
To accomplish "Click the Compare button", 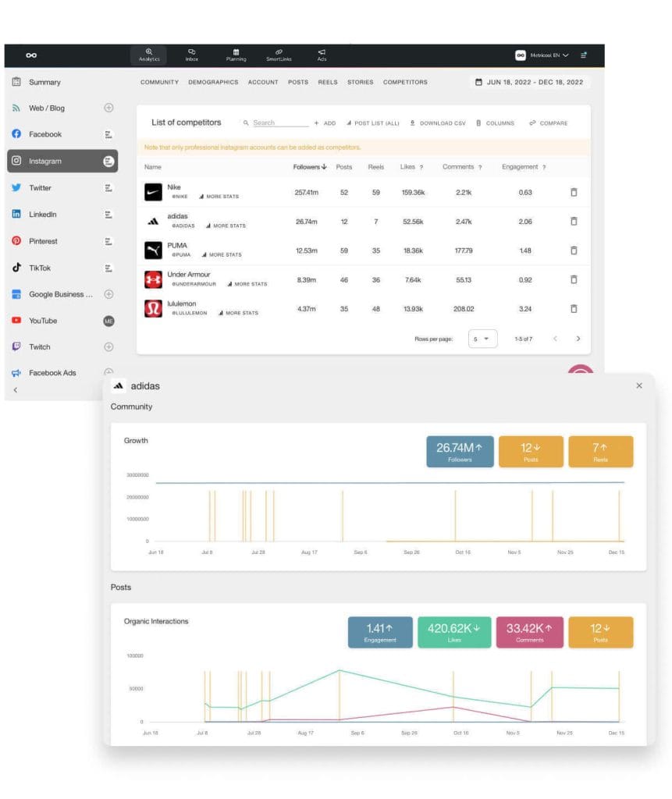I will 549,123.
